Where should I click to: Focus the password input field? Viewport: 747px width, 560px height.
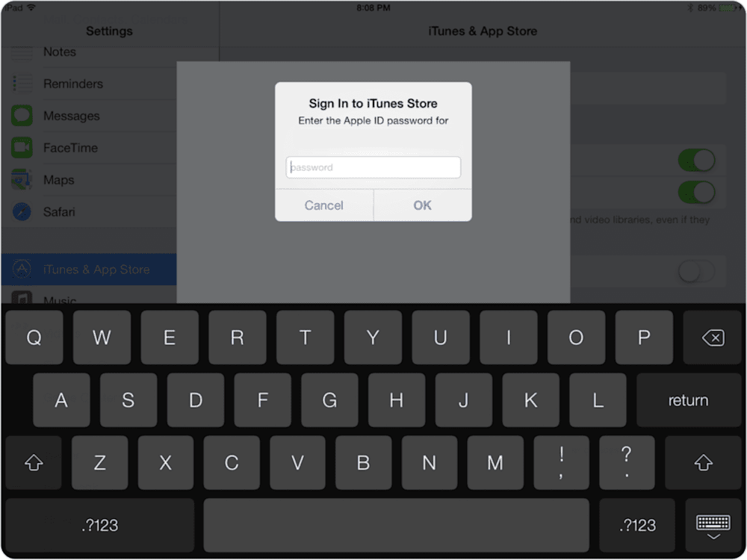click(373, 167)
